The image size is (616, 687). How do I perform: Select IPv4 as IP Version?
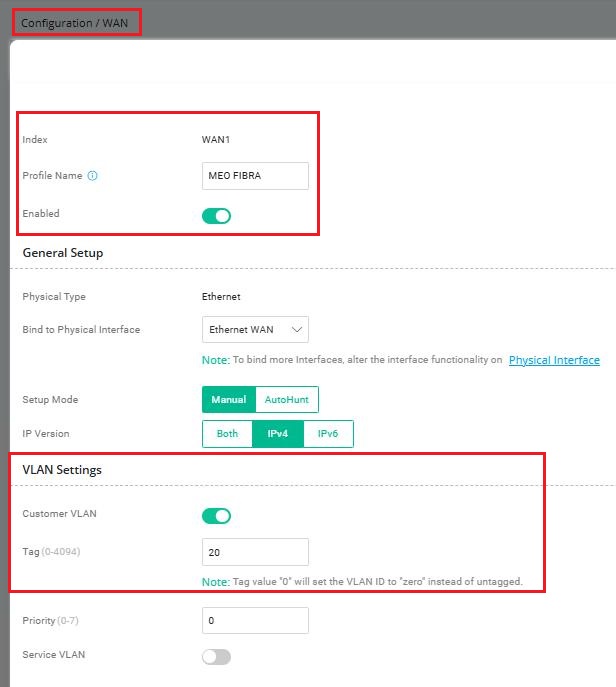[277, 434]
